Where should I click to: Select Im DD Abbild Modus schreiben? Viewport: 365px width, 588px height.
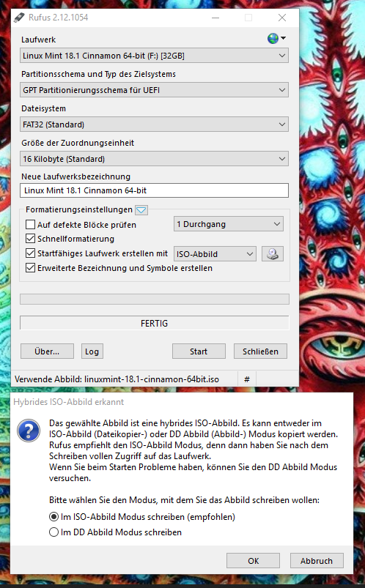54,532
